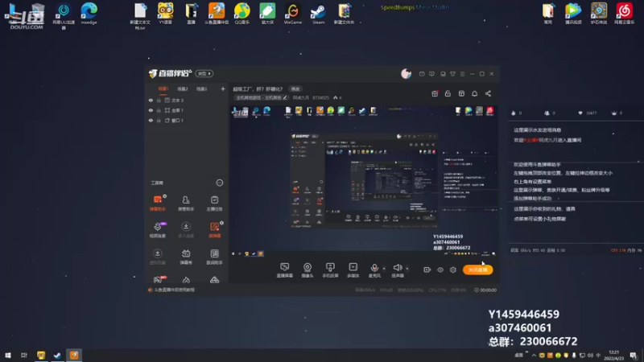Screen dimensions: 644x362
Task: Switch to scene tab 场景2
Action: point(183,88)
